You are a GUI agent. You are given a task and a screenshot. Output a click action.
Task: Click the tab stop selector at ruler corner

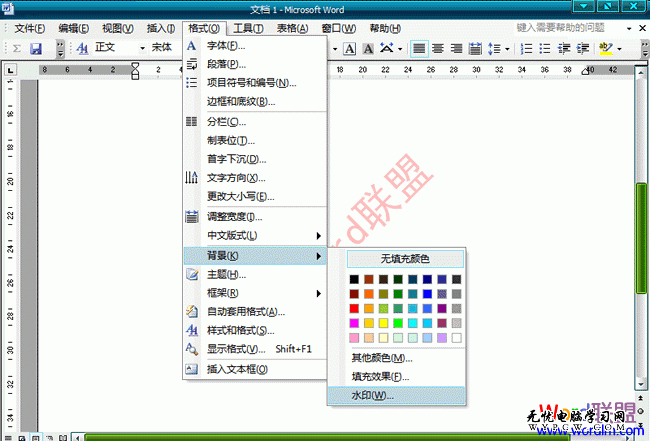[10, 70]
